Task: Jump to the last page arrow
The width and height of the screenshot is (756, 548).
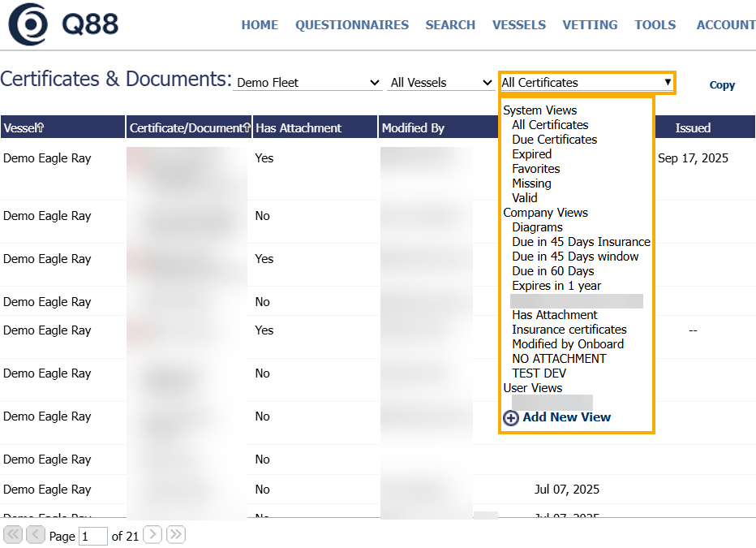Action: [x=176, y=535]
